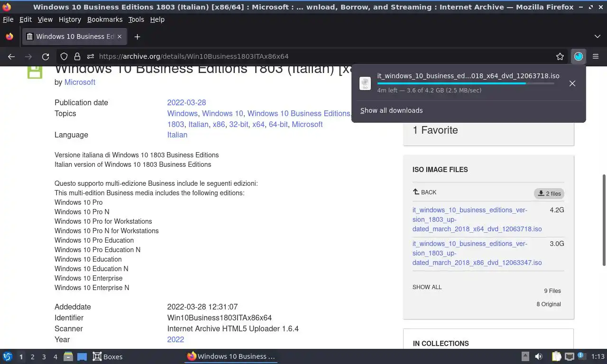
Task: Open the Help menu
Action: (x=157, y=19)
